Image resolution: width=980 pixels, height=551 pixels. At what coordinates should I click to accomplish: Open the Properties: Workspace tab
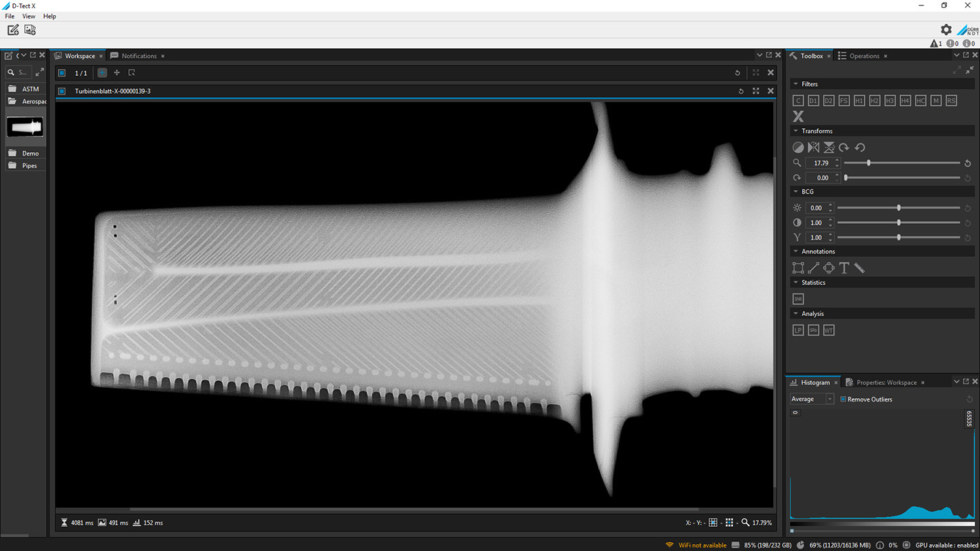click(886, 382)
